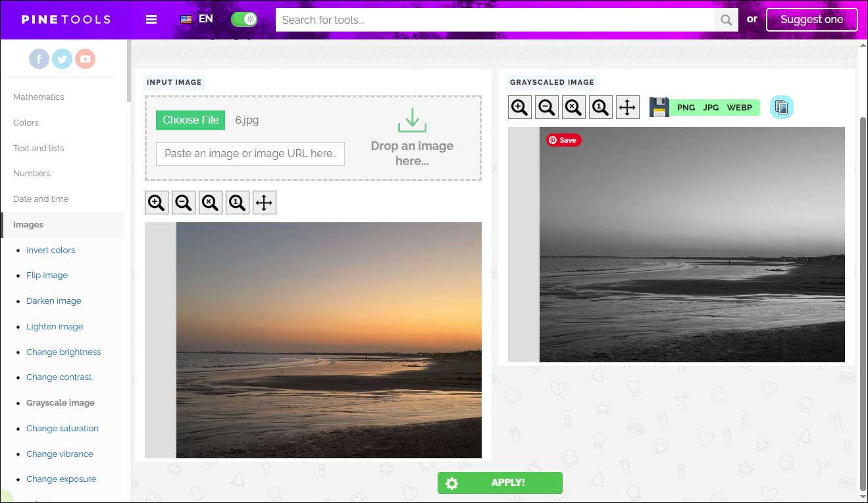Screen dimensions: 868x503
Task: Expand the Date and time category
Action: pyautogui.click(x=40, y=199)
